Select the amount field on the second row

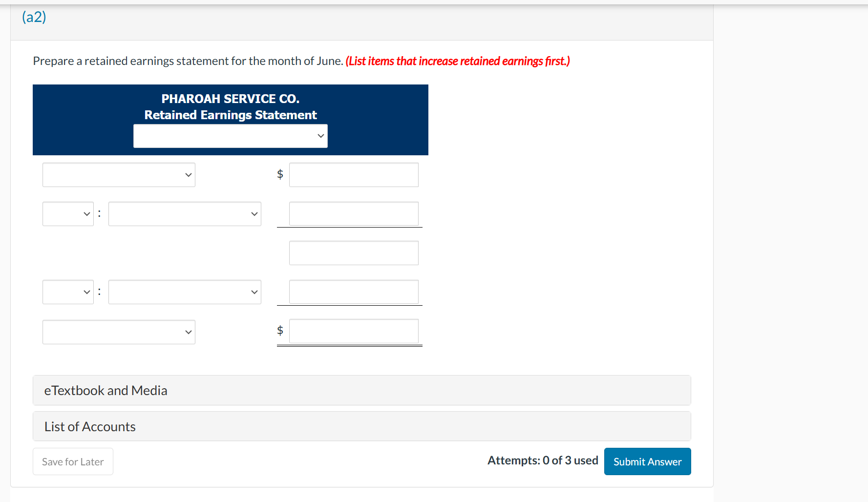(x=353, y=213)
